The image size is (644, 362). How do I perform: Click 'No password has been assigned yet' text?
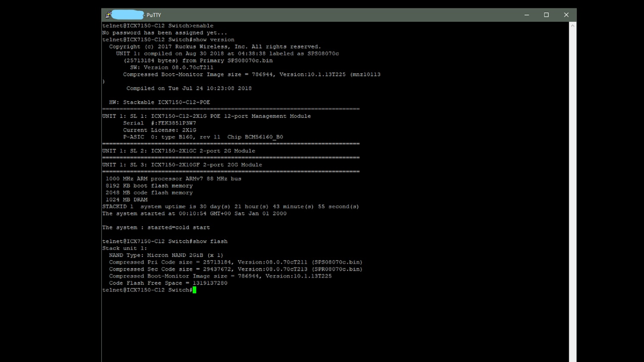tap(164, 33)
